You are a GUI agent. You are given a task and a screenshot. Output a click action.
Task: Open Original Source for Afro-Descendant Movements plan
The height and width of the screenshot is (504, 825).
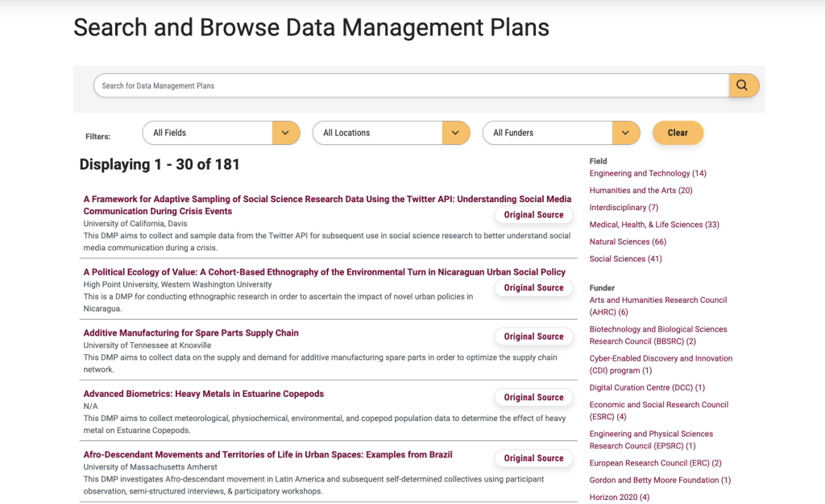pyautogui.click(x=533, y=458)
